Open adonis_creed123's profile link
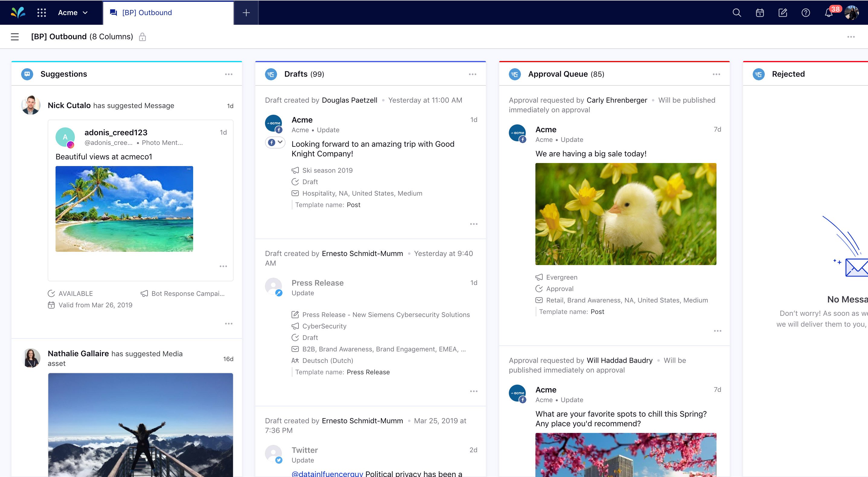The width and height of the screenshot is (868, 477). (x=116, y=132)
